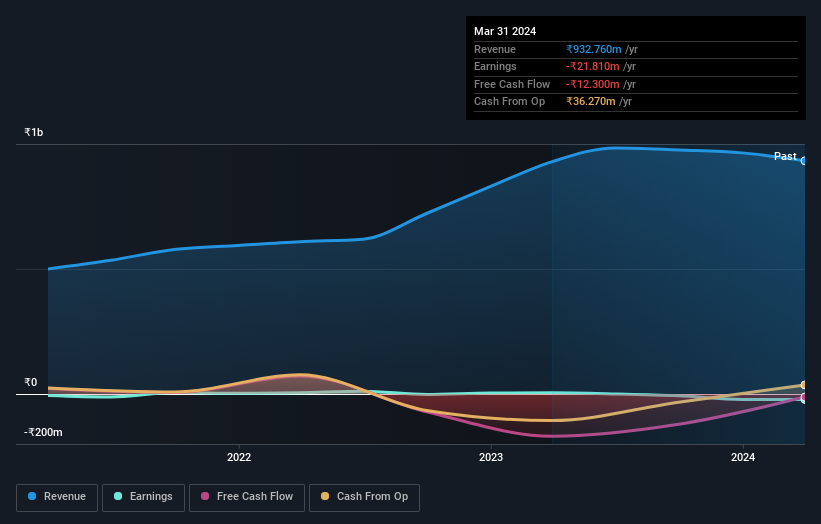This screenshot has width=821, height=524.
Task: Toggle the Revenue legend series
Action: pos(57,497)
